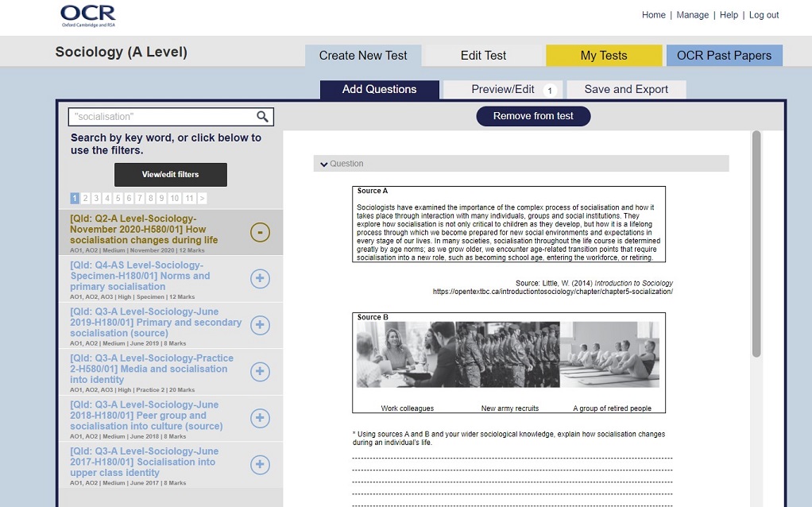The width and height of the screenshot is (812, 507).
Task: Select Norms and primary socialisation question title
Action: tap(140, 276)
